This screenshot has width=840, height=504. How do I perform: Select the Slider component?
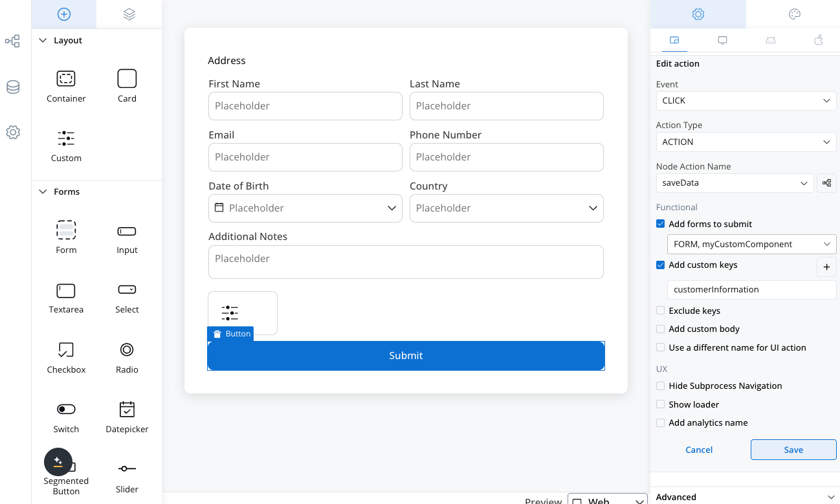[x=127, y=477]
